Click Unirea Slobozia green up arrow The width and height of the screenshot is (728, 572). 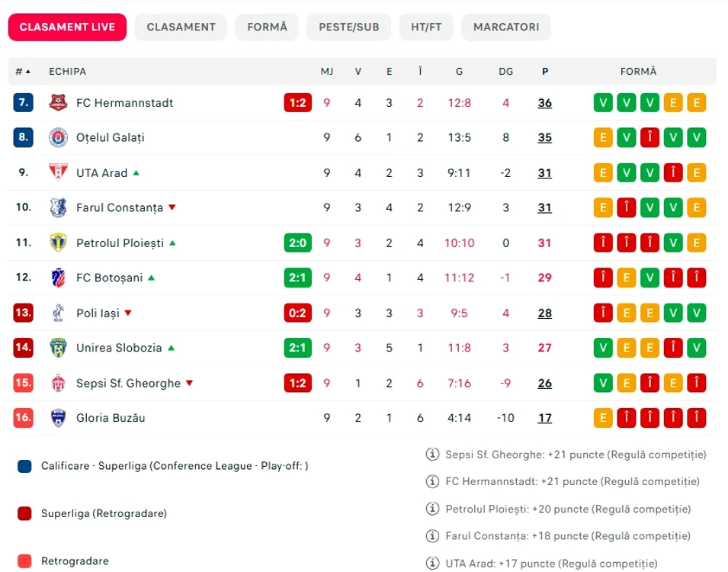point(172,348)
